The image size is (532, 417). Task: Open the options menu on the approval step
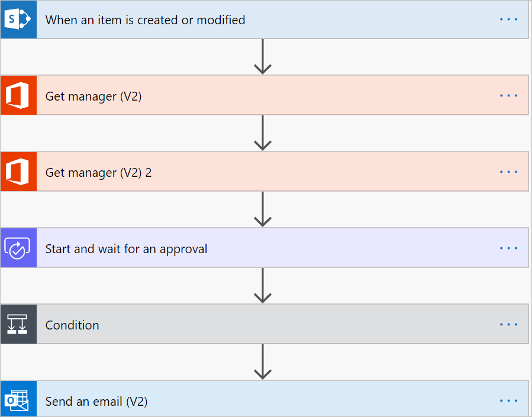coord(508,248)
